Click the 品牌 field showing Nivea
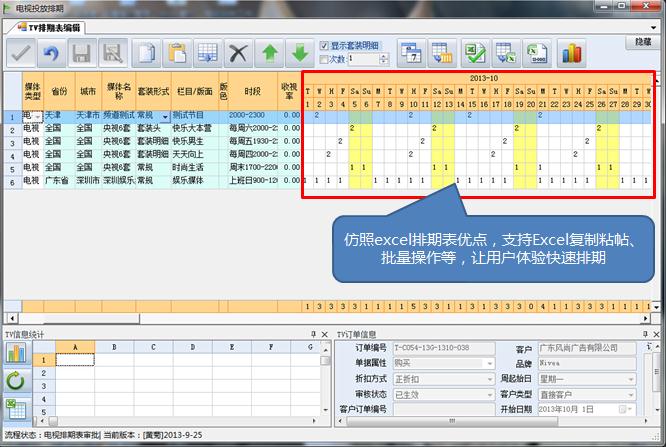Screen dimensions: 667x447 click(587, 363)
